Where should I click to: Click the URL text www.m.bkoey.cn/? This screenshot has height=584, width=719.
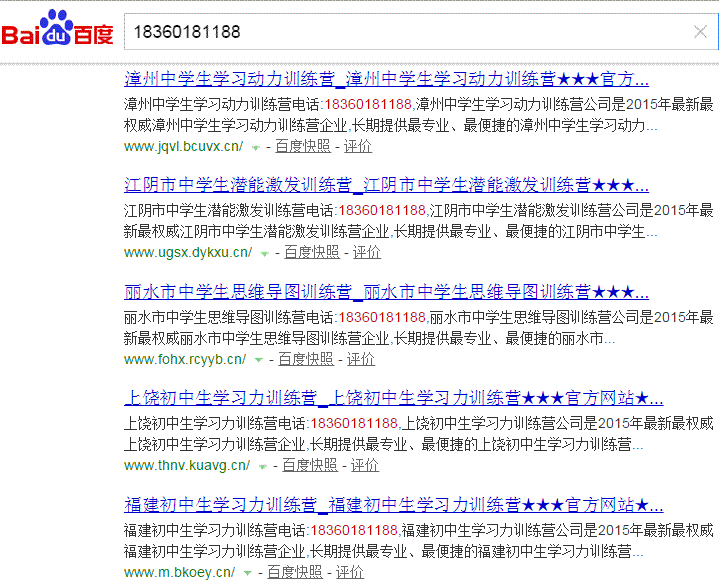[179, 572]
